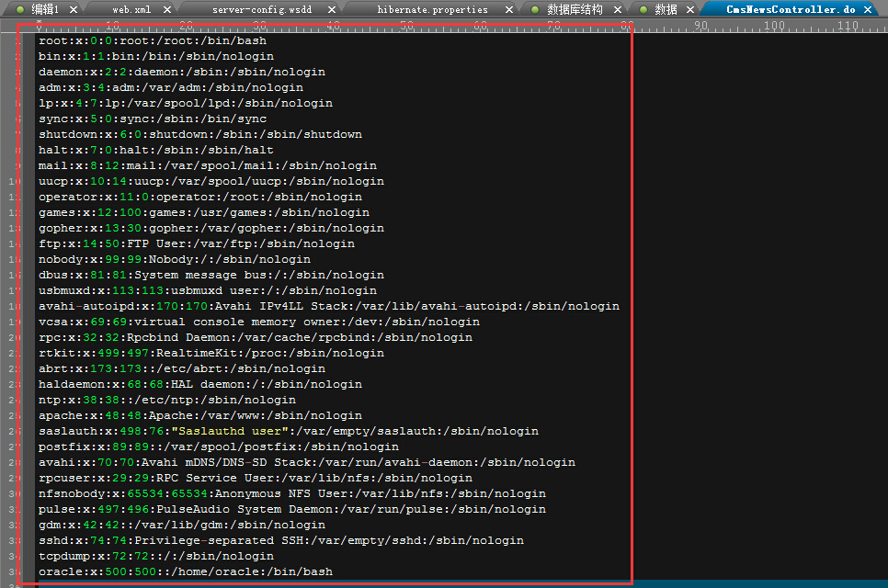Click the 100 mark on the column ruler
The width and height of the screenshot is (888, 588).
pos(774,26)
